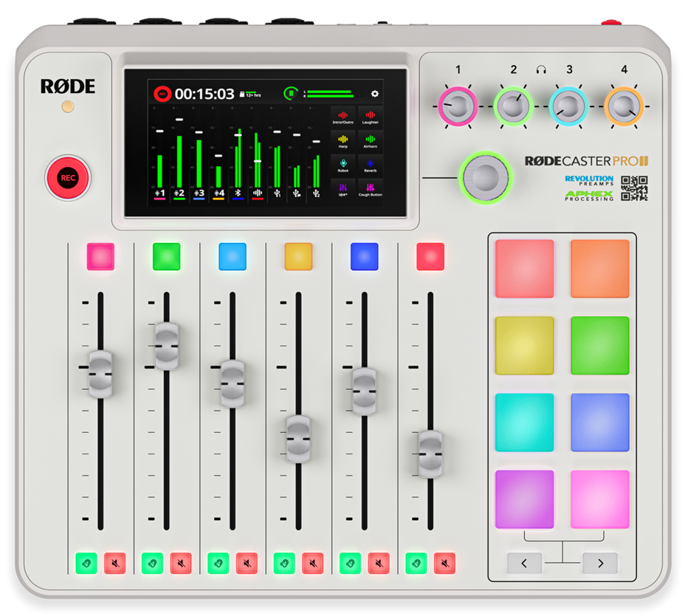Screen dimensions: 685x616
Task: Toggle listen button on second fader channel
Action: point(153,563)
